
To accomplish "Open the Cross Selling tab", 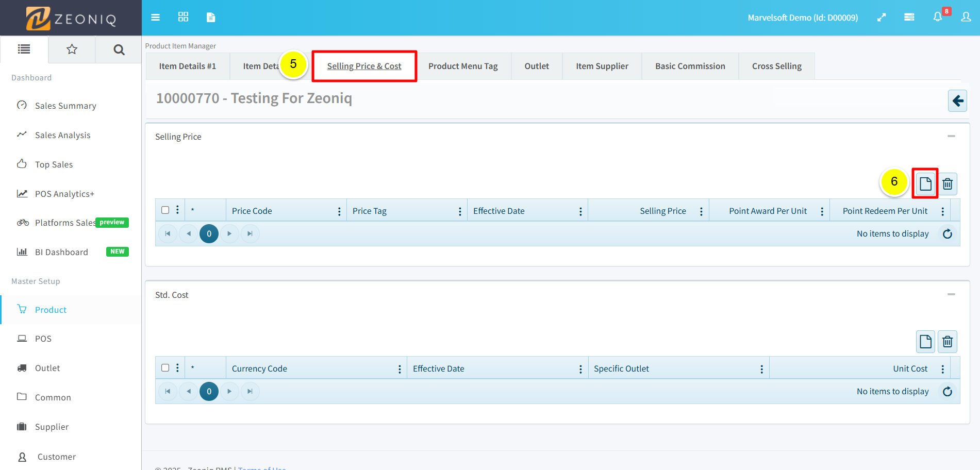I will [777, 66].
